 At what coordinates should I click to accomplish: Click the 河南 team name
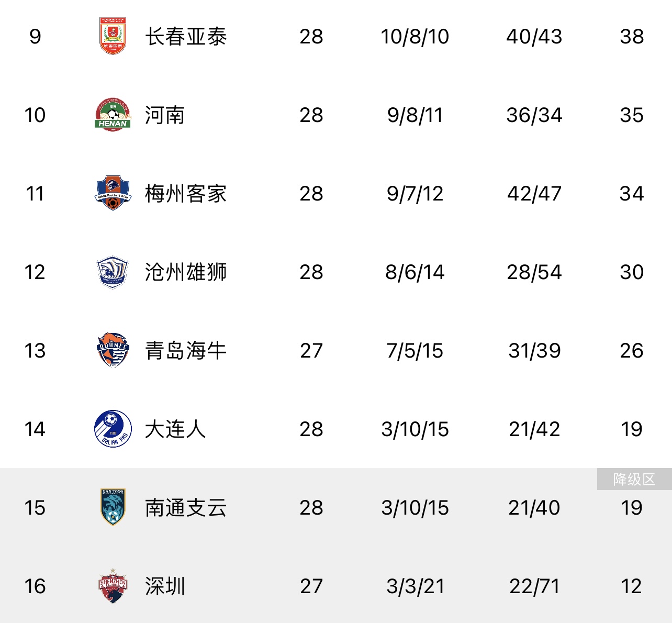click(165, 115)
